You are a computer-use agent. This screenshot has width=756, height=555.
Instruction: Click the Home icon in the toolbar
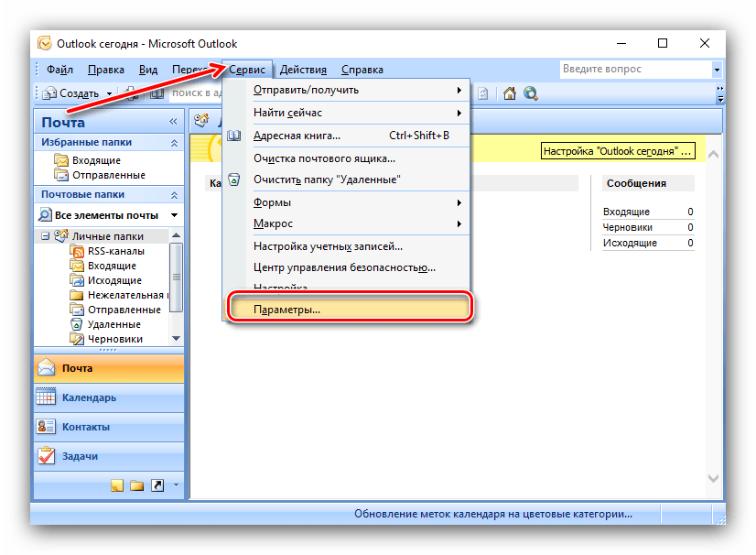[510, 93]
